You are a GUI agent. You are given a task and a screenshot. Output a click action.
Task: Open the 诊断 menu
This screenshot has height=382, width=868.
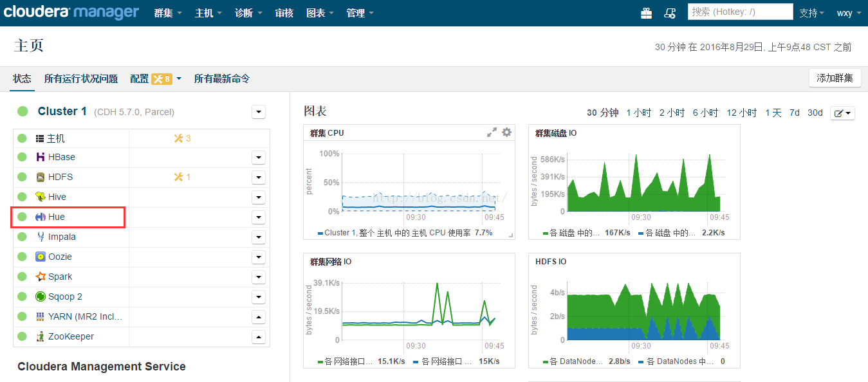[249, 13]
